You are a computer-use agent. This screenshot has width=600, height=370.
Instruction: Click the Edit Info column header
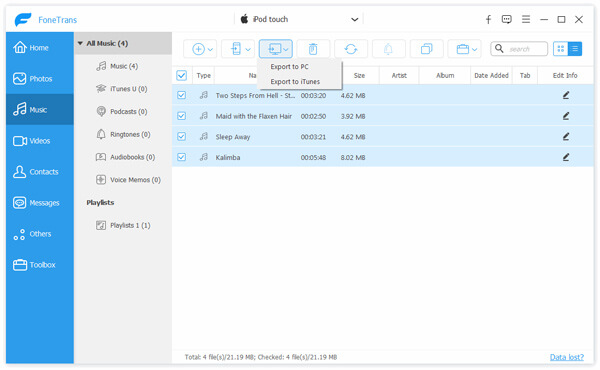click(565, 75)
